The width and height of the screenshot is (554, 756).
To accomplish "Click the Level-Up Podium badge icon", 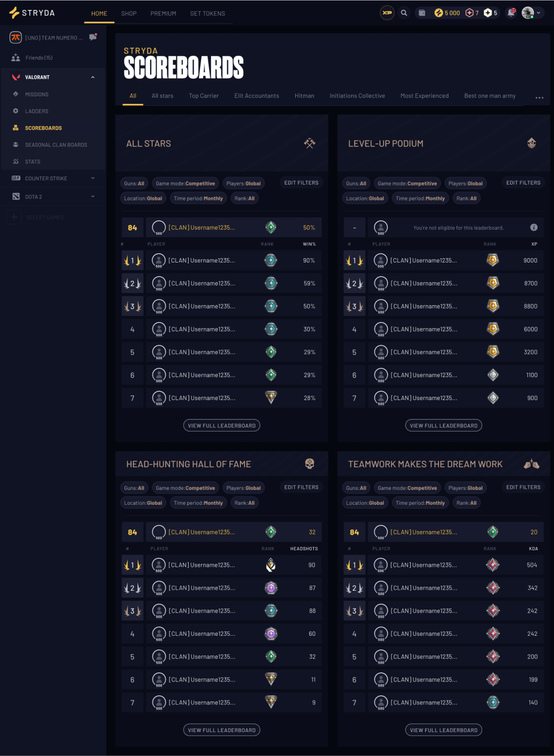I will [x=531, y=143].
